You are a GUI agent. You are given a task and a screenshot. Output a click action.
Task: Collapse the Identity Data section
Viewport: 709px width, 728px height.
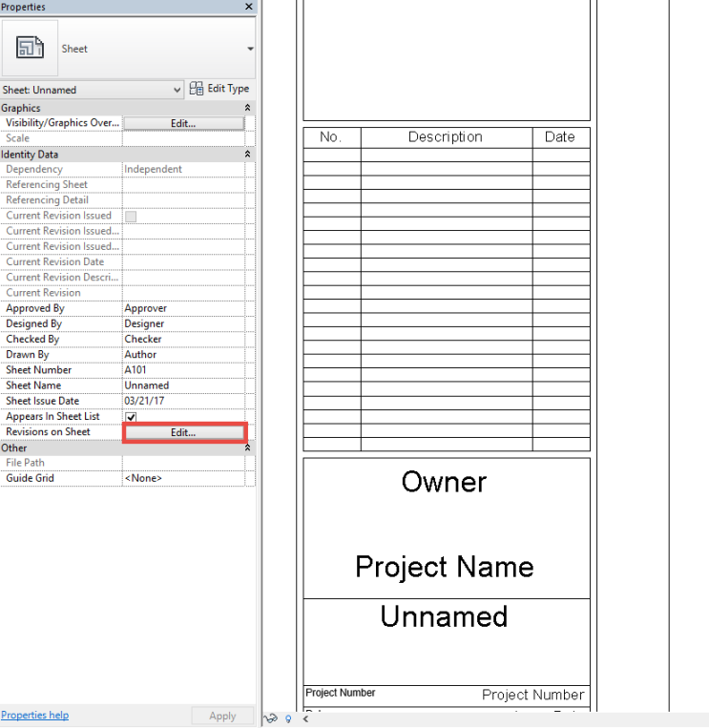(249, 155)
